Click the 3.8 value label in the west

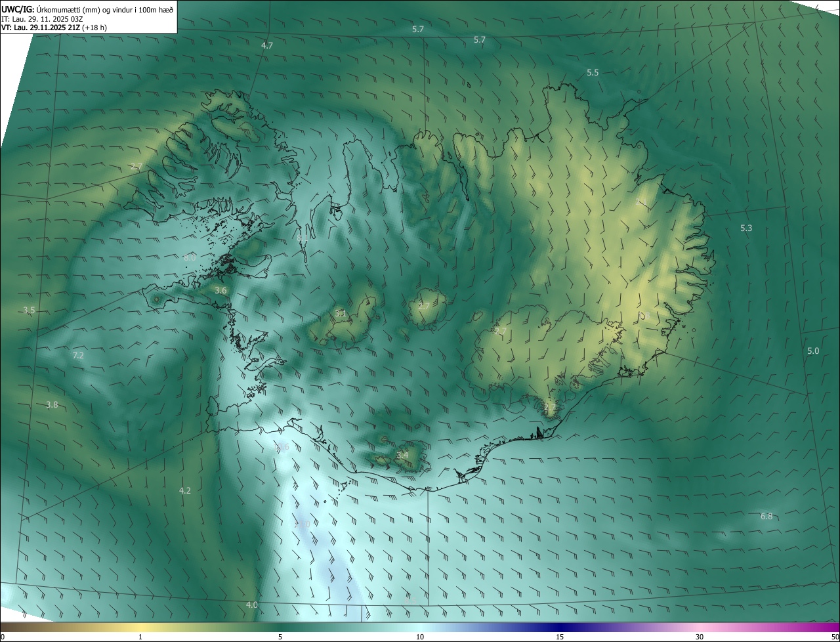(52, 404)
